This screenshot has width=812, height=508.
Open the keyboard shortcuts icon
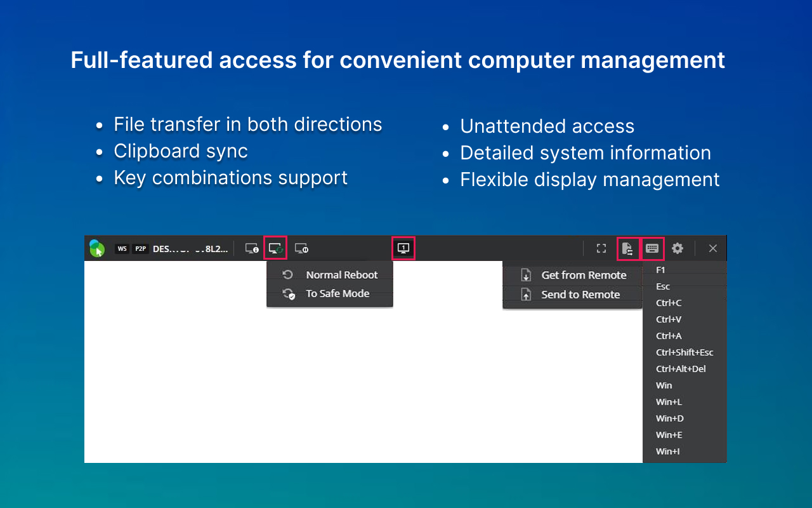(x=653, y=248)
